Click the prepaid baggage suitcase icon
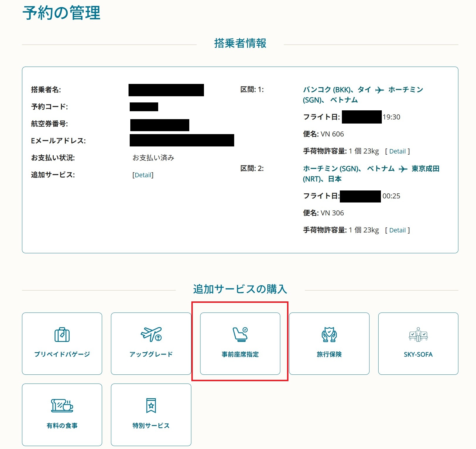 (x=62, y=335)
